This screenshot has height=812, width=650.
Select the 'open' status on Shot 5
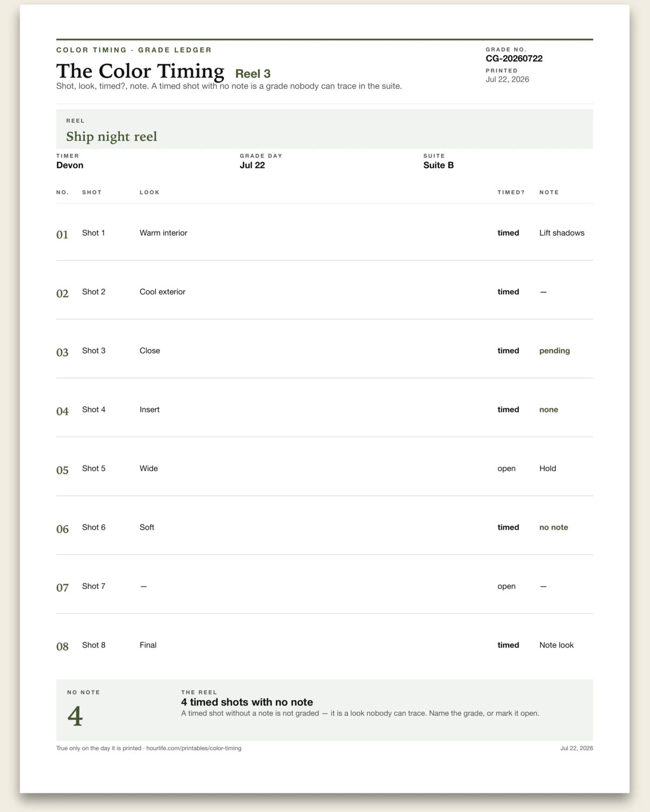pyautogui.click(x=506, y=469)
